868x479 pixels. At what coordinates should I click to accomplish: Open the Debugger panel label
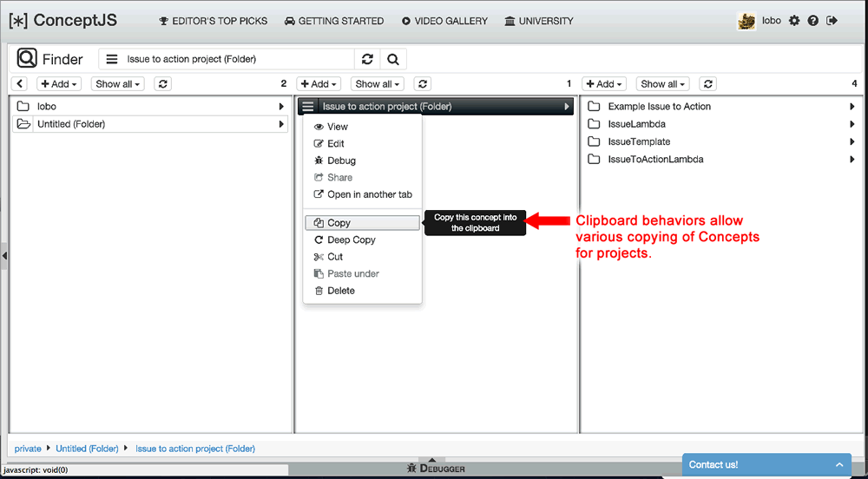[442, 469]
